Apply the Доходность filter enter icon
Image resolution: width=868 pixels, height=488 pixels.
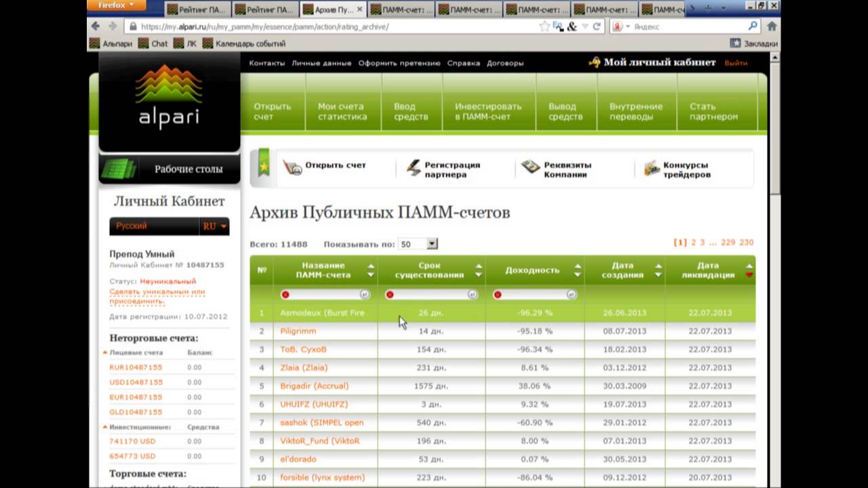pyautogui.click(x=571, y=295)
